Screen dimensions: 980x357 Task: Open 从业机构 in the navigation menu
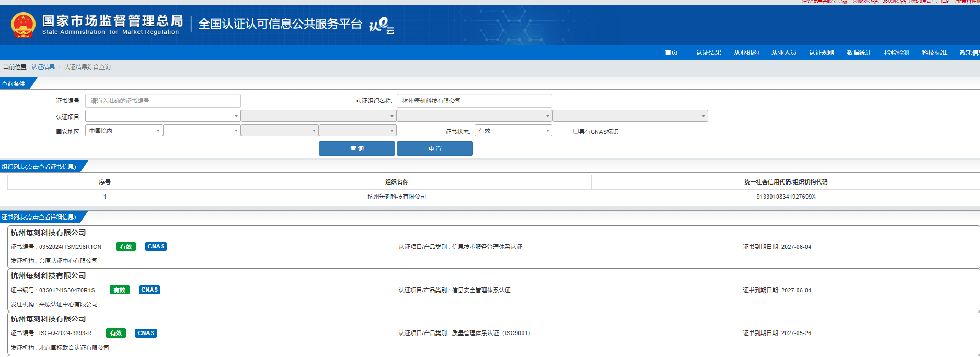coord(746,53)
